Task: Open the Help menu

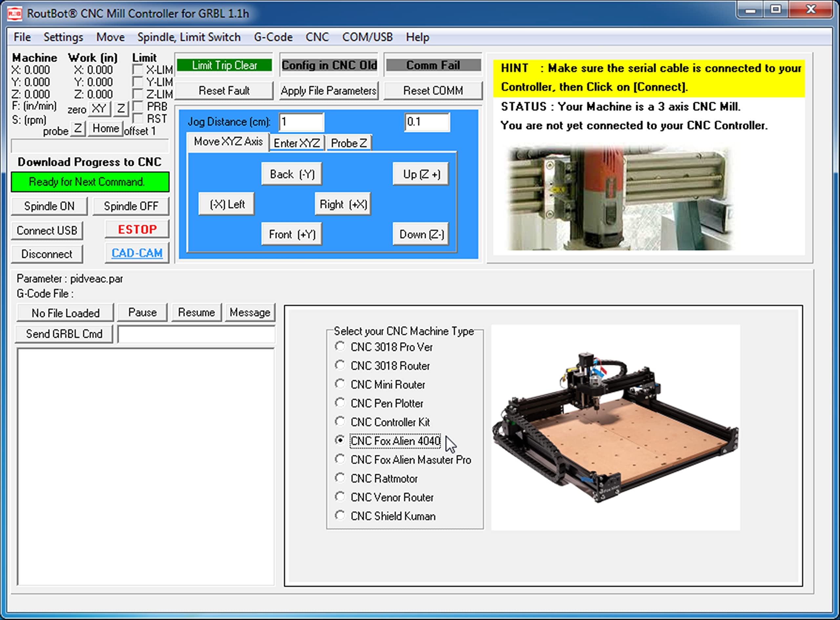Action: pos(417,37)
